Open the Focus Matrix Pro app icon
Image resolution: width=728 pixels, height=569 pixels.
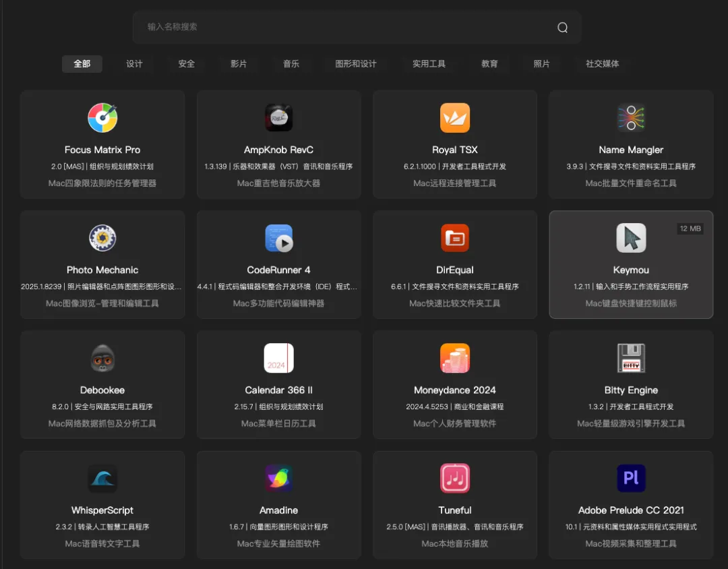click(x=102, y=118)
